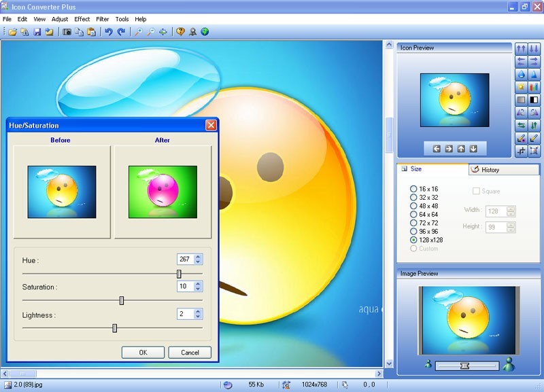The width and height of the screenshot is (544, 392).
Task: Increase Hue with the stepper arrow
Action: click(x=199, y=256)
